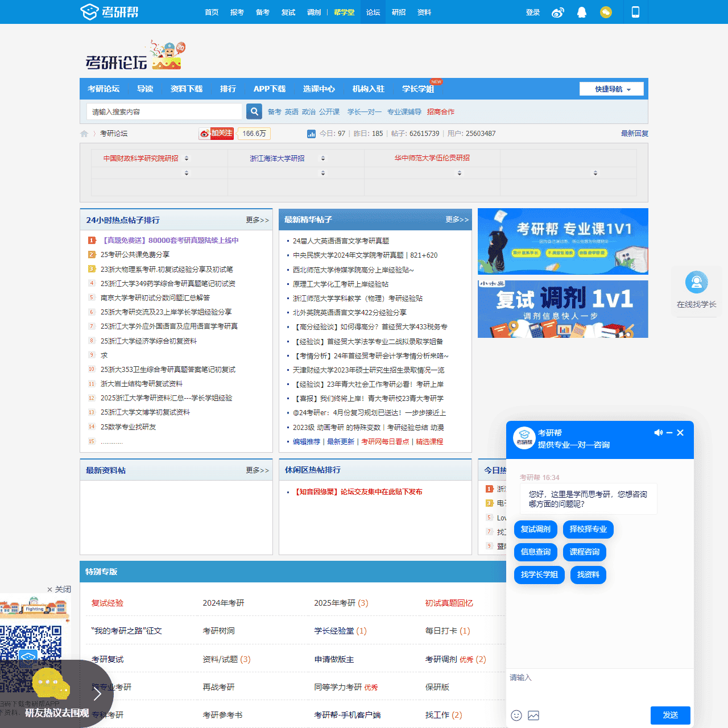
Task: Click the mobile phone icon in header
Action: pos(635,12)
